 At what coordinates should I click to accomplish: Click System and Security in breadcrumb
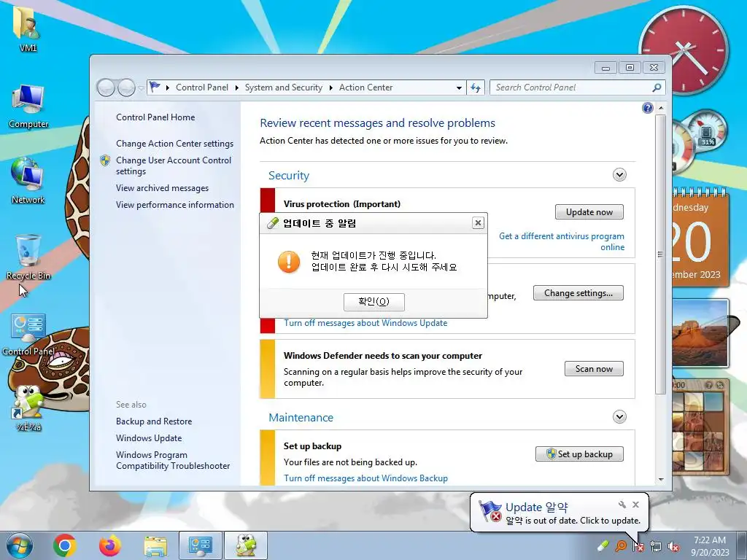point(284,87)
